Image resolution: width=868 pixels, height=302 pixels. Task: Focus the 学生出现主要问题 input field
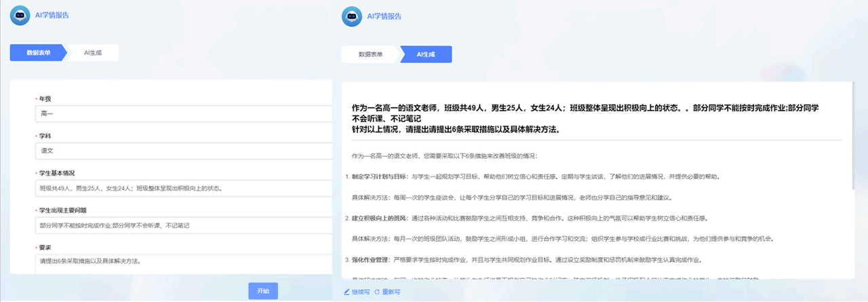click(183, 225)
